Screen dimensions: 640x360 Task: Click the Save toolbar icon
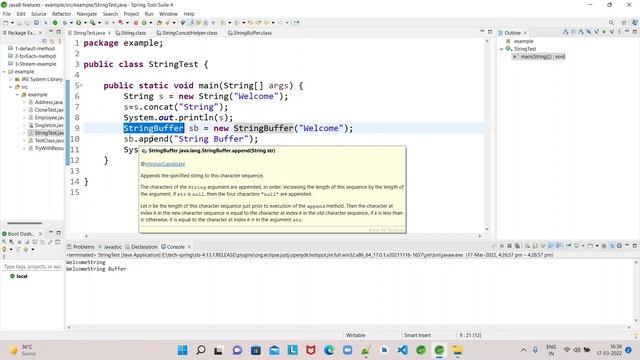19,22
